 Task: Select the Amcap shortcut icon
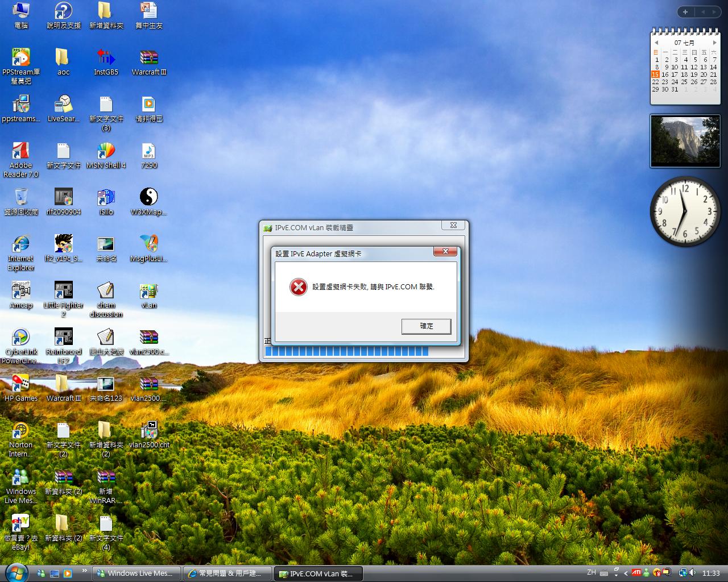point(21,295)
